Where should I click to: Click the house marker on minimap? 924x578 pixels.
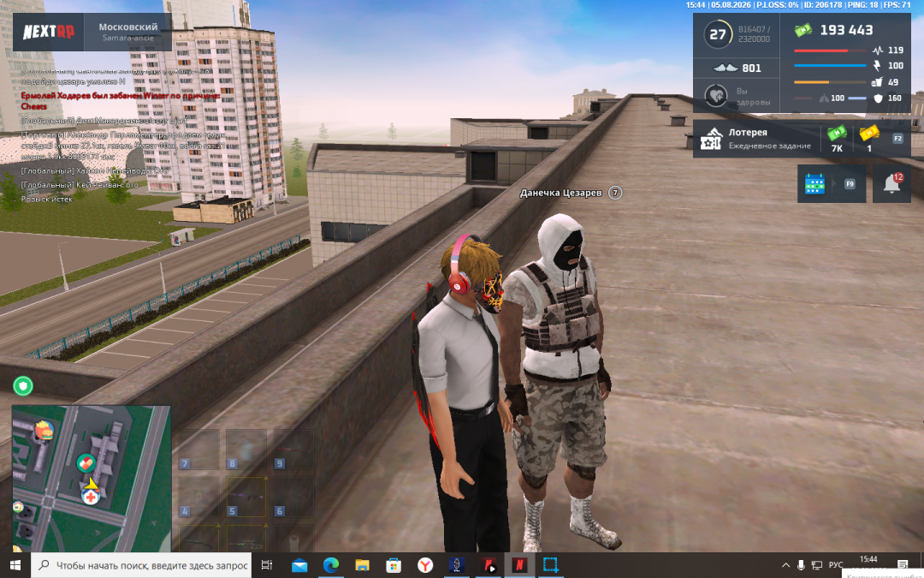coord(18,507)
